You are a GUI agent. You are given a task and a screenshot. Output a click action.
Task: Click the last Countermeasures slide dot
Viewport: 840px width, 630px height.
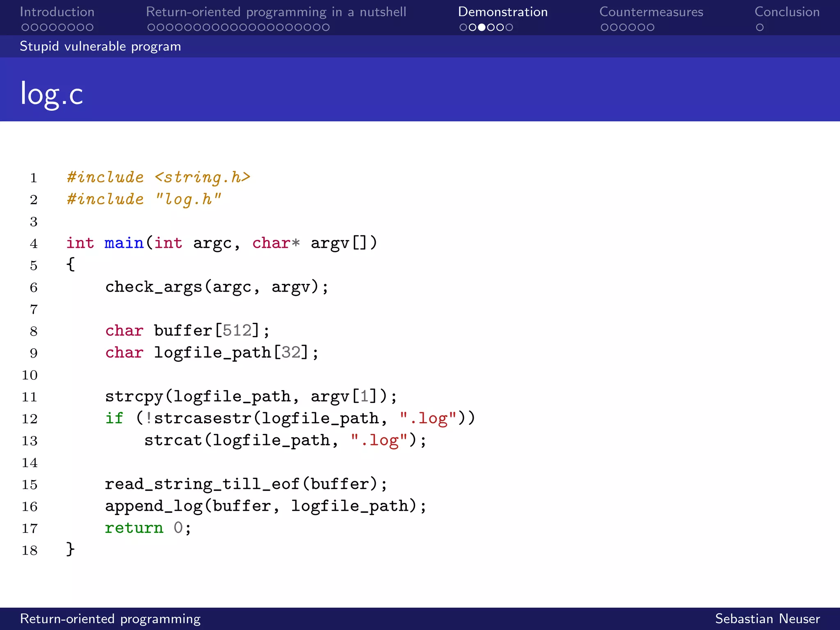coord(651,27)
